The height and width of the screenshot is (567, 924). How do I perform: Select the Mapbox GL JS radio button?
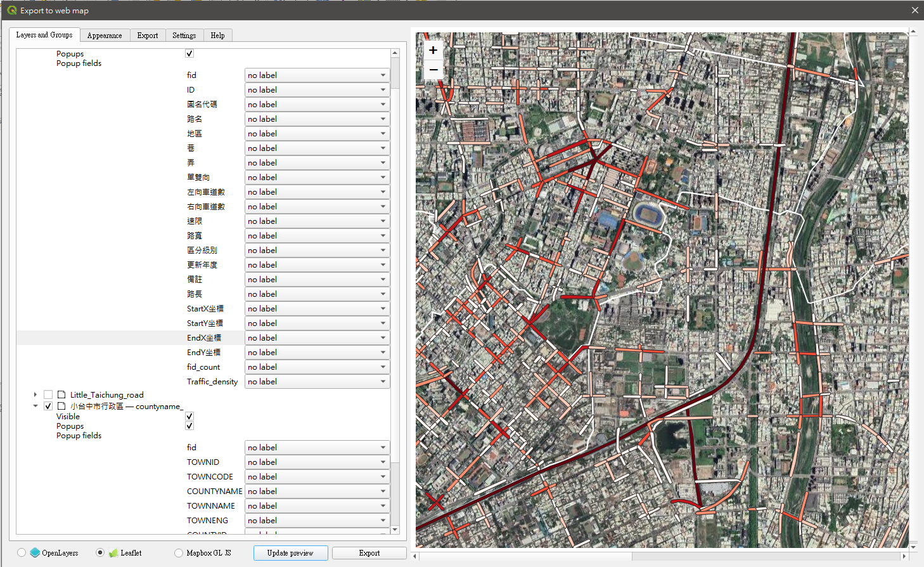179,552
